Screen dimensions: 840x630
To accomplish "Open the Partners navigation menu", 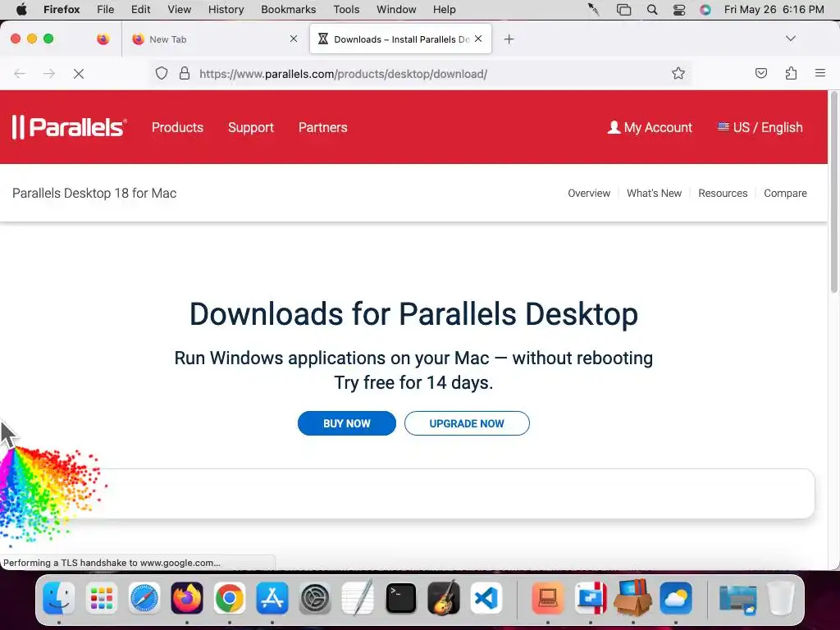I will coord(323,127).
